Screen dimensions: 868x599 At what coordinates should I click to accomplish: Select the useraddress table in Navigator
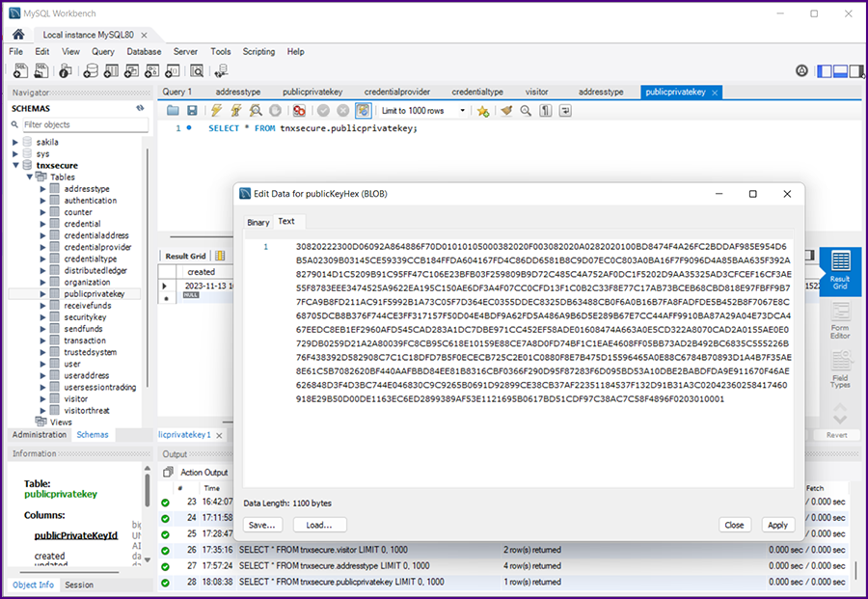click(x=87, y=375)
